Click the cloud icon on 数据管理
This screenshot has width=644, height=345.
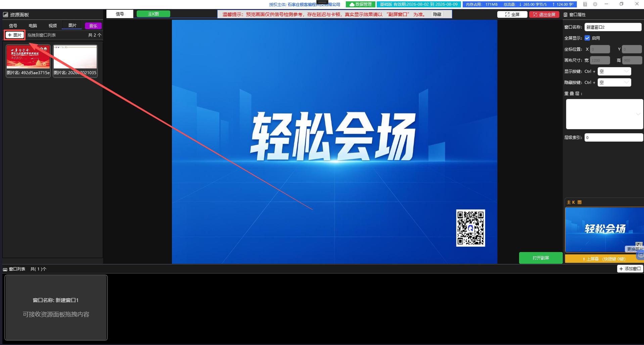352,4
